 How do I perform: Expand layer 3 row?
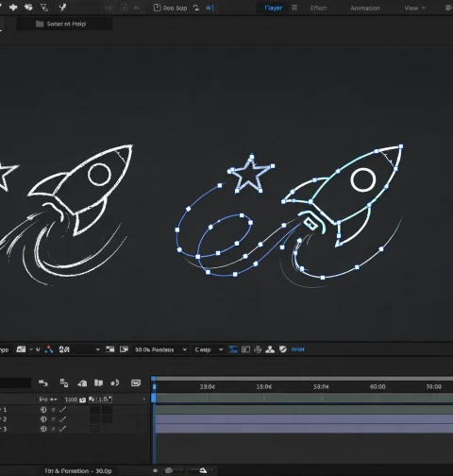1,429
